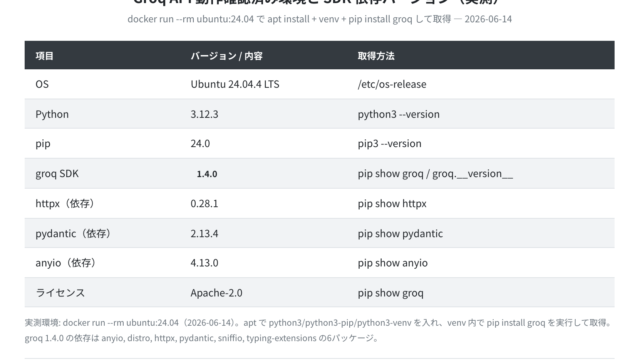640x360 pixels.
Task: Select the 'groq SDK' row label
Action: (57, 173)
